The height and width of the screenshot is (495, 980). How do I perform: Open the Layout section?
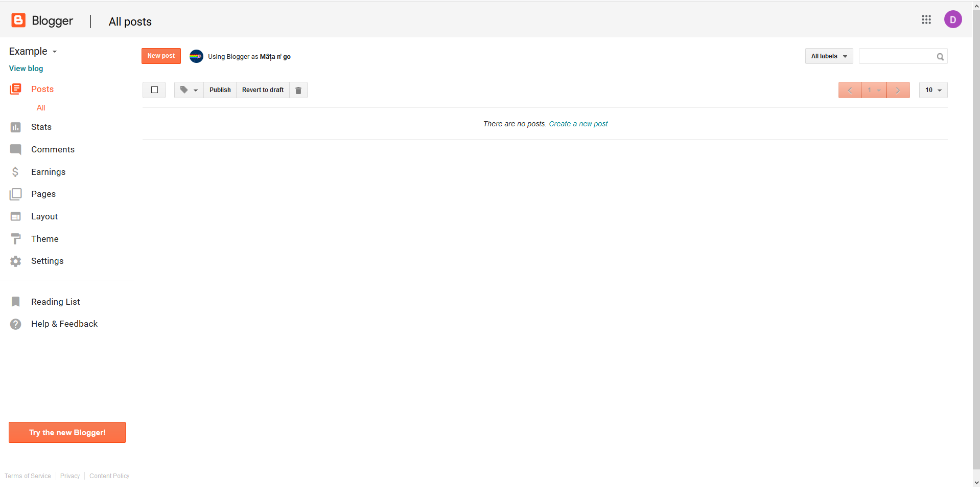tap(44, 216)
